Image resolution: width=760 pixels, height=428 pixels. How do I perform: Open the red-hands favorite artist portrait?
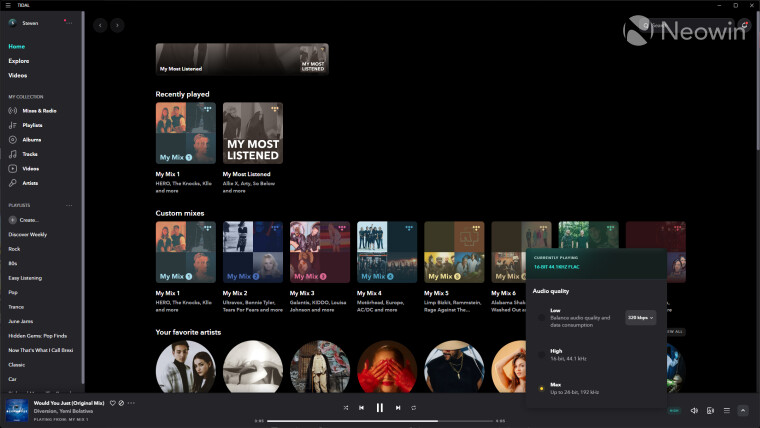pos(387,366)
